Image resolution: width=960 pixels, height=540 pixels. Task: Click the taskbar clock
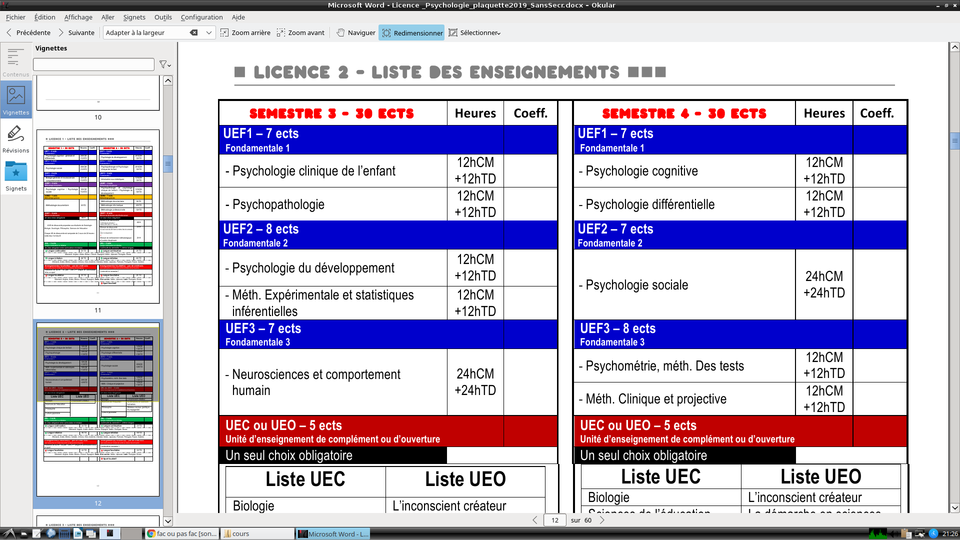tap(950, 533)
